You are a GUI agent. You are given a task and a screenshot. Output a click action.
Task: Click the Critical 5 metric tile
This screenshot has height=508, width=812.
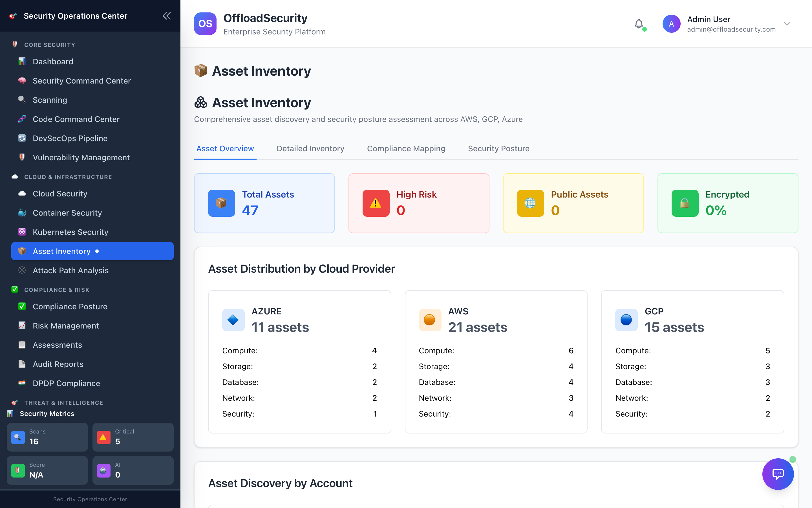pos(133,437)
